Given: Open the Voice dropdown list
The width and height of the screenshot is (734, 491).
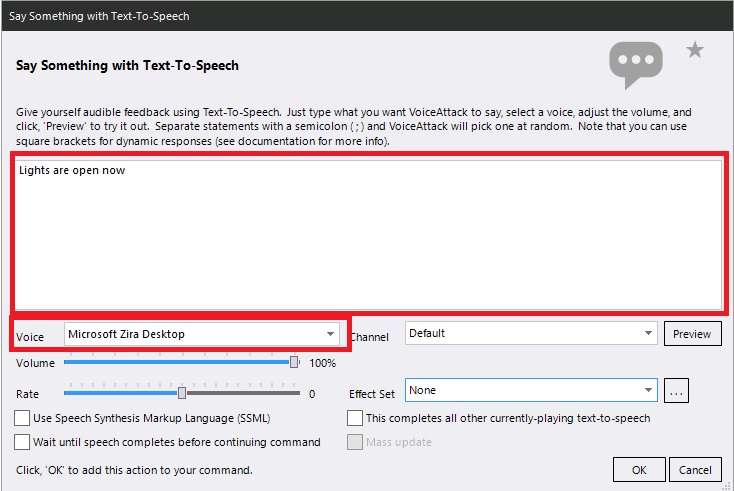Looking at the screenshot, I should click(330, 334).
